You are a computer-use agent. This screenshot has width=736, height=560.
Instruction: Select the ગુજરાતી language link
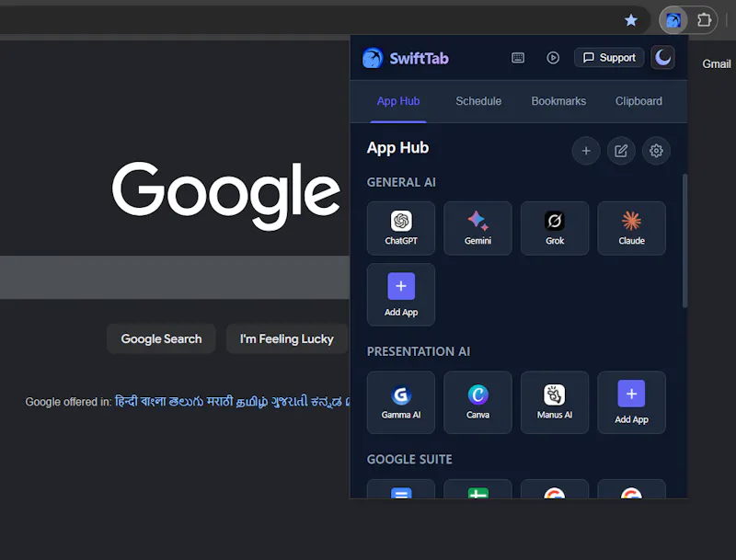point(289,402)
